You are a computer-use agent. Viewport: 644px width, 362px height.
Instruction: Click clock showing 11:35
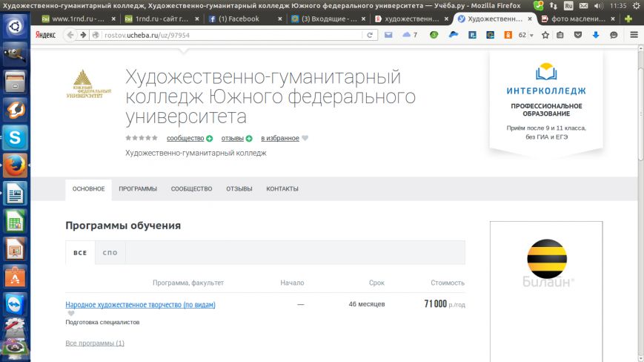click(618, 6)
